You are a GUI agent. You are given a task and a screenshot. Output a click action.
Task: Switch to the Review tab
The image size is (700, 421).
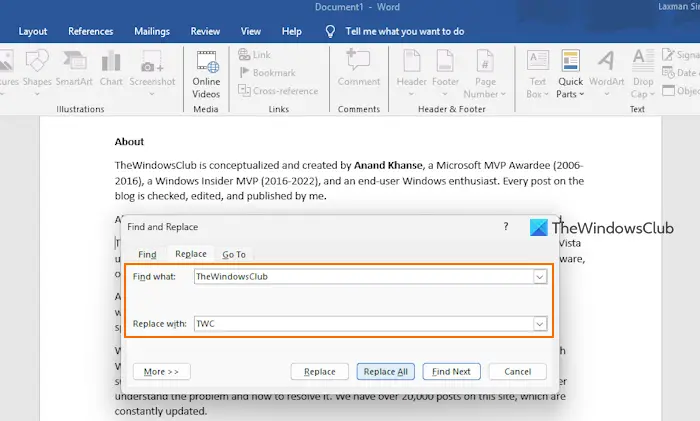(205, 31)
